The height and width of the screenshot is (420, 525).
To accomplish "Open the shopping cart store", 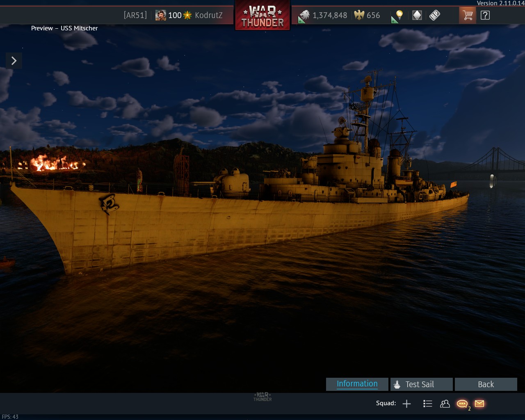I will (x=467, y=16).
